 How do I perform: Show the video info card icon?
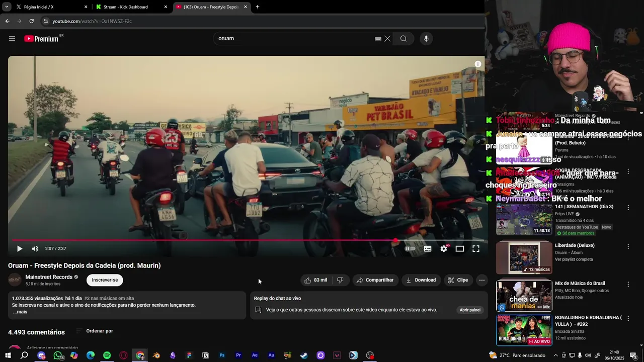pyautogui.click(x=478, y=64)
